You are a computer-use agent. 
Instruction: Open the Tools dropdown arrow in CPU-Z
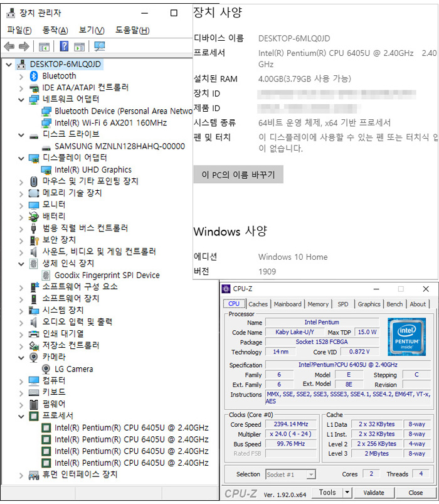(347, 493)
